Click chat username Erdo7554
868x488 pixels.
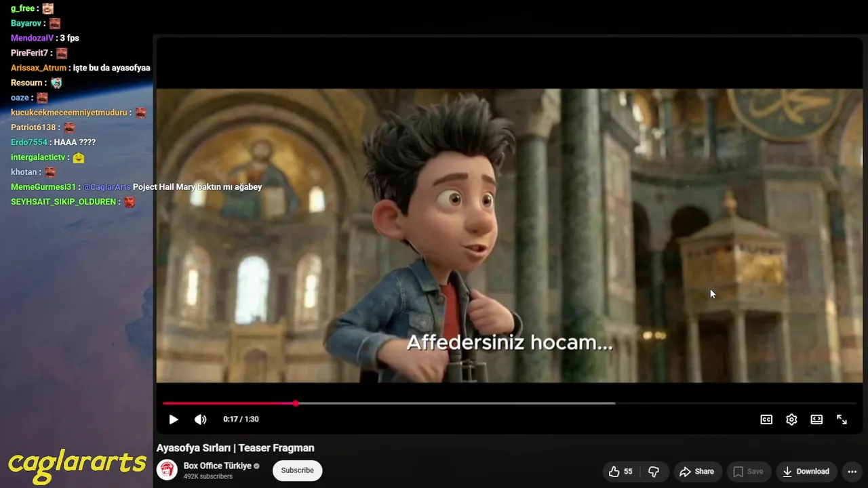29,143
